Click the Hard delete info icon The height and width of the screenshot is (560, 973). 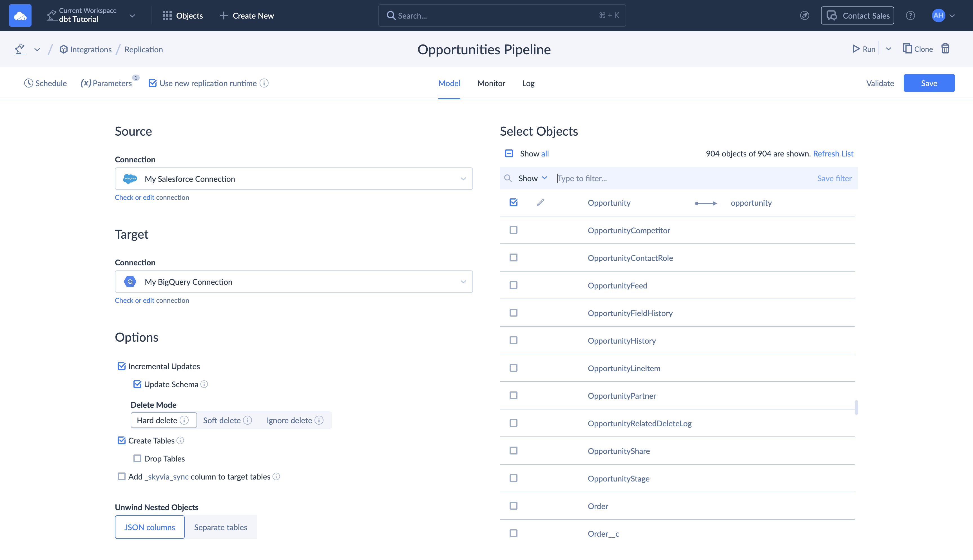click(x=184, y=420)
